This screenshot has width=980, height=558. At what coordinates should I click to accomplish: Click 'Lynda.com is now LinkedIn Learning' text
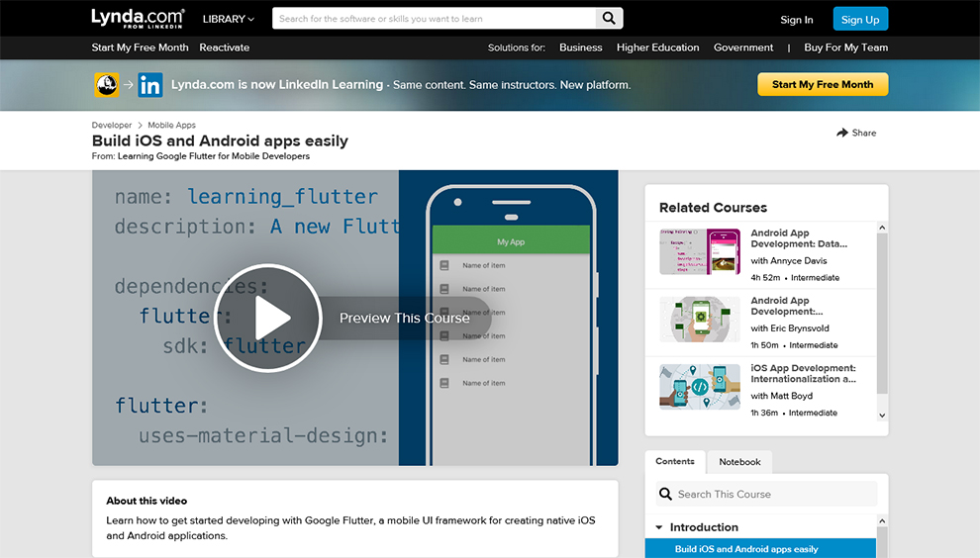(277, 84)
